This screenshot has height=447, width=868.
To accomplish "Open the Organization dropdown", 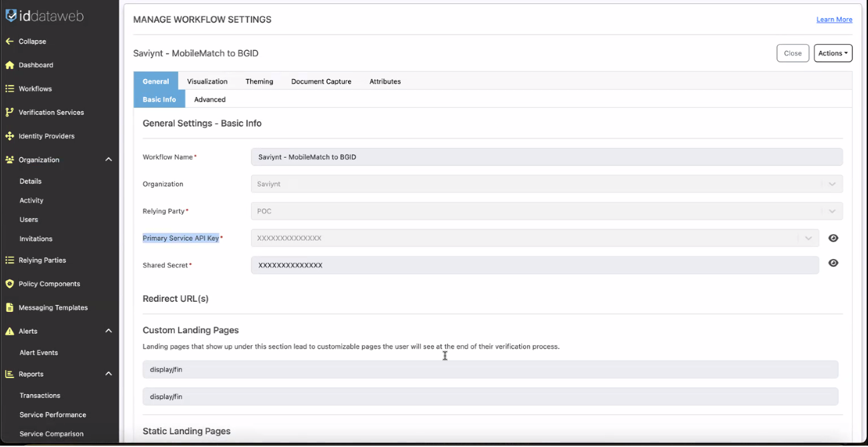I will pos(547,184).
